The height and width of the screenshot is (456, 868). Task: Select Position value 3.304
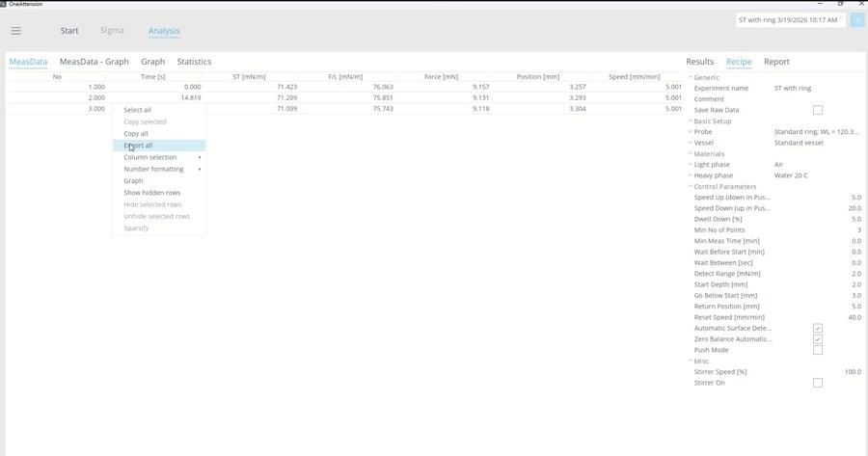click(x=578, y=109)
